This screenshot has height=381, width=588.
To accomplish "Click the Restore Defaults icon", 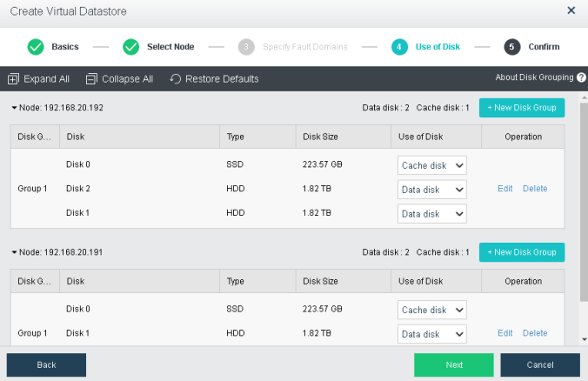I will point(175,78).
